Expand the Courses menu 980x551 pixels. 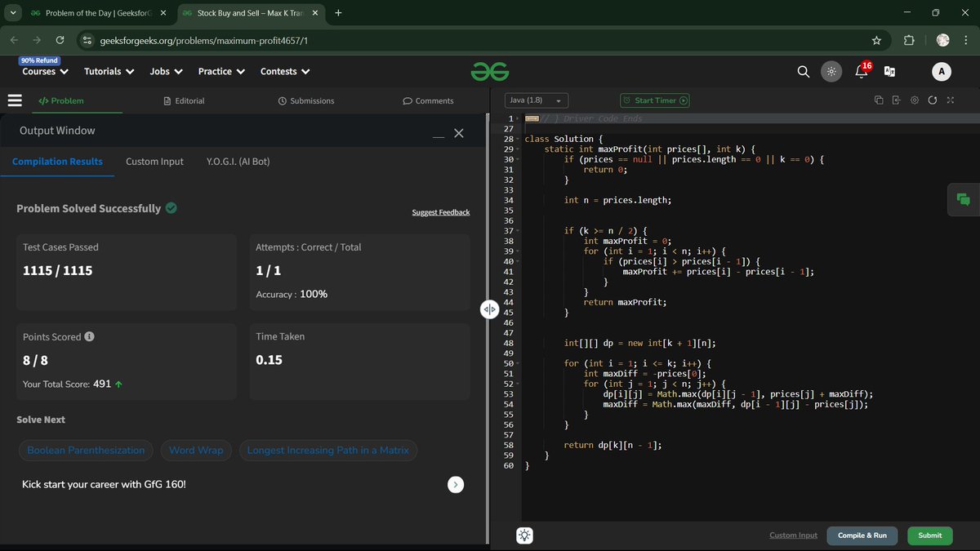tap(45, 72)
